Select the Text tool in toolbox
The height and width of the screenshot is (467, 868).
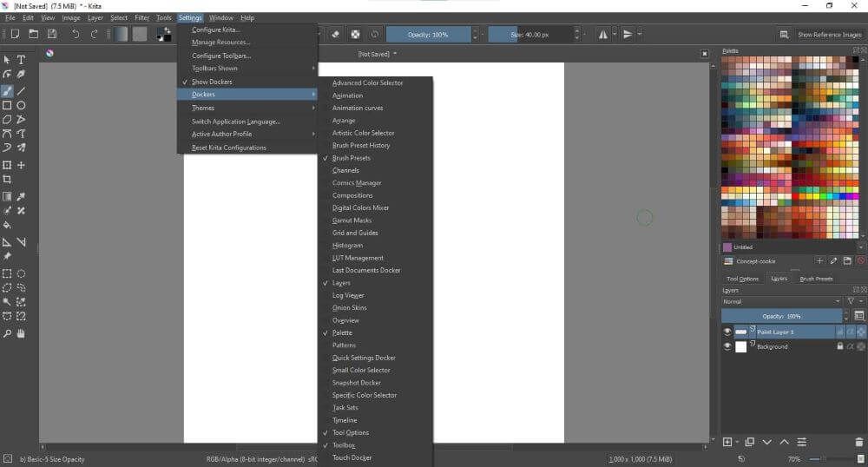pos(21,60)
